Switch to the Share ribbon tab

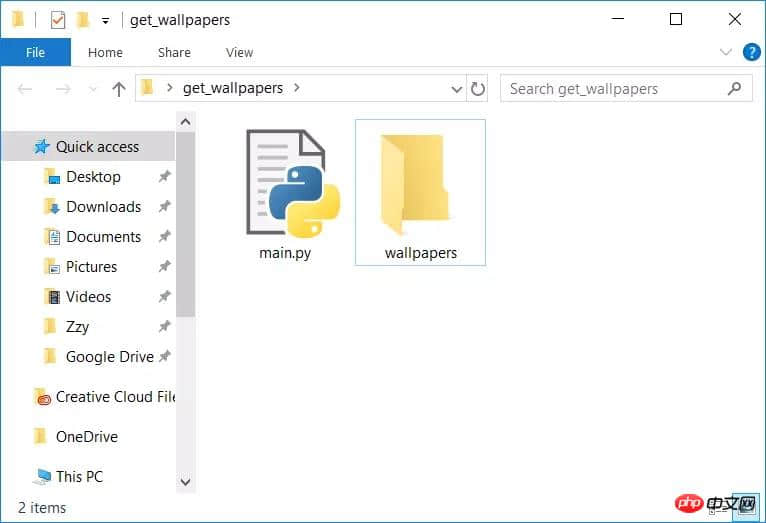(174, 52)
